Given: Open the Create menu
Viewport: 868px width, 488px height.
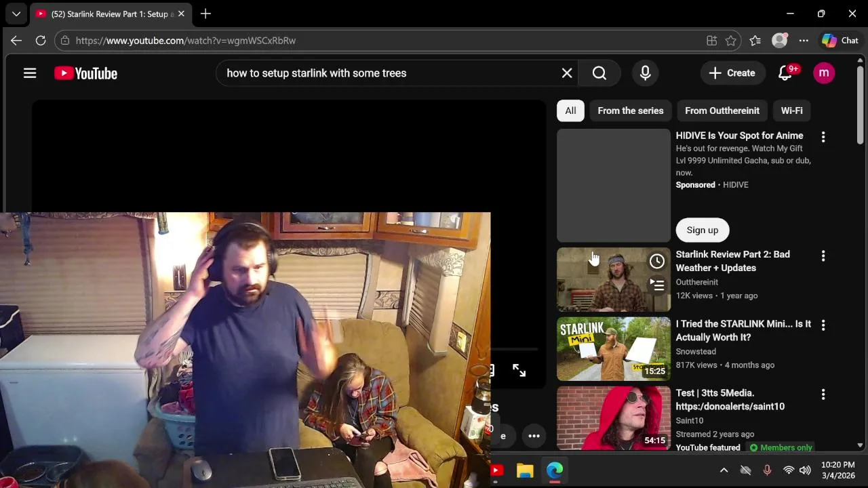Looking at the screenshot, I should (x=732, y=73).
